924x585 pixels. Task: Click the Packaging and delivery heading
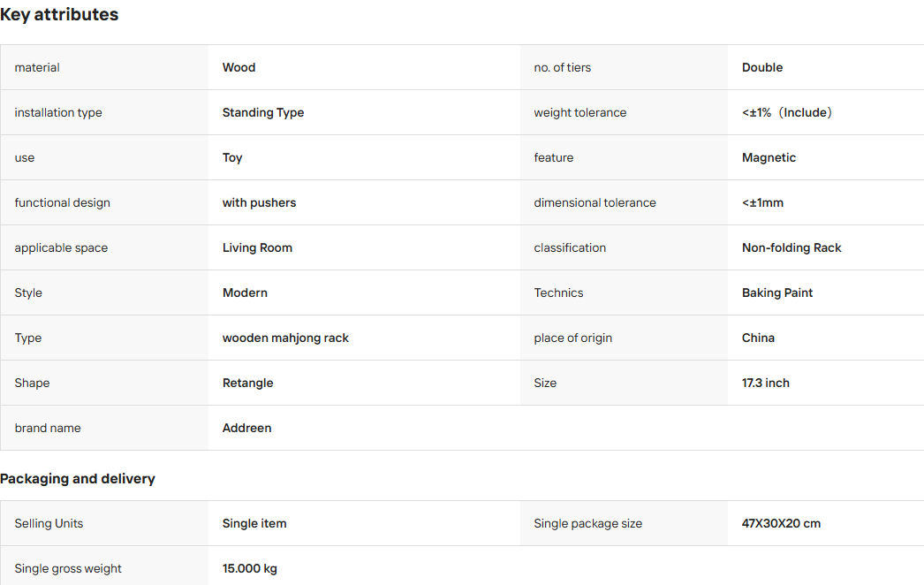pos(77,479)
